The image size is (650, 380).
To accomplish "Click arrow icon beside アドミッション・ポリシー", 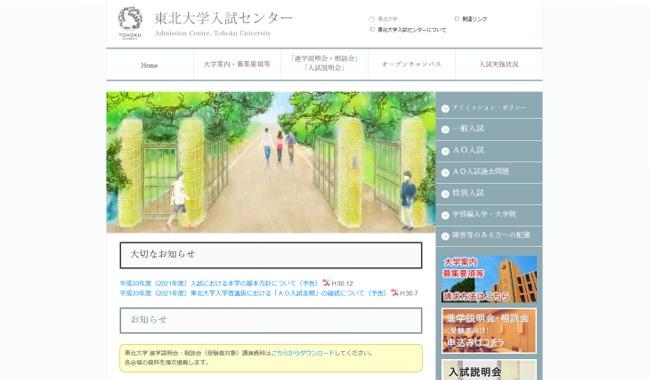I will tap(445, 109).
